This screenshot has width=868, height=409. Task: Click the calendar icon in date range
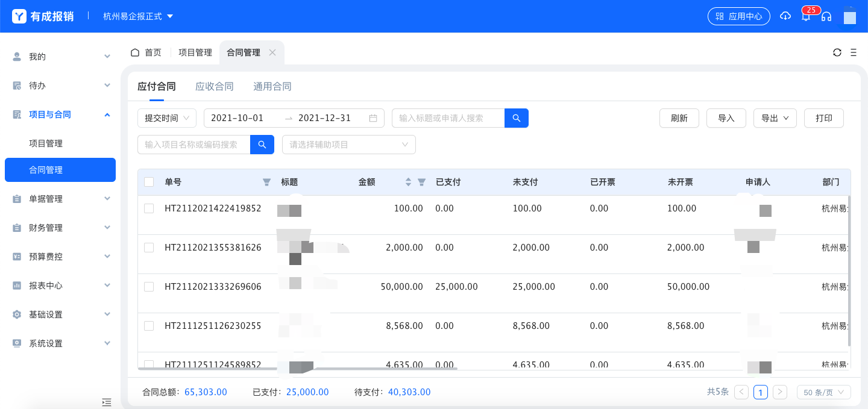(373, 118)
